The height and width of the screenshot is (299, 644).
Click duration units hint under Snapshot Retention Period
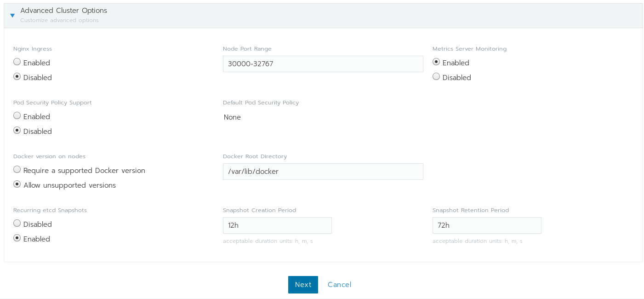(x=478, y=241)
